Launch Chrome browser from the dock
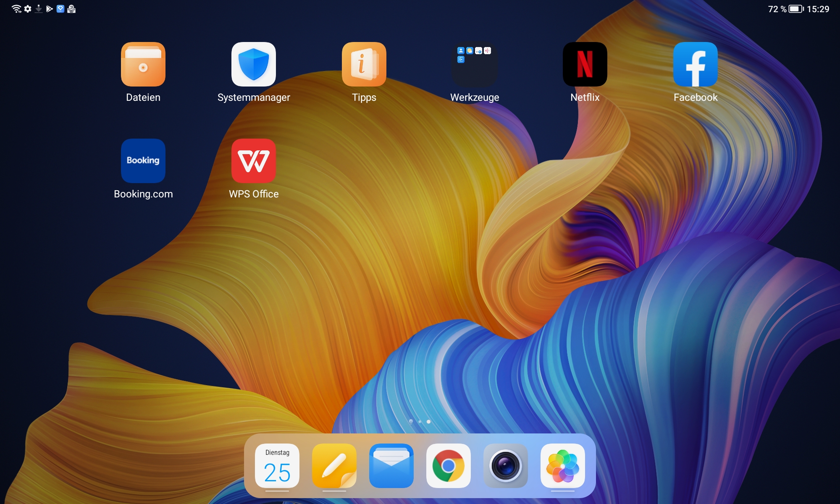 [x=449, y=466]
